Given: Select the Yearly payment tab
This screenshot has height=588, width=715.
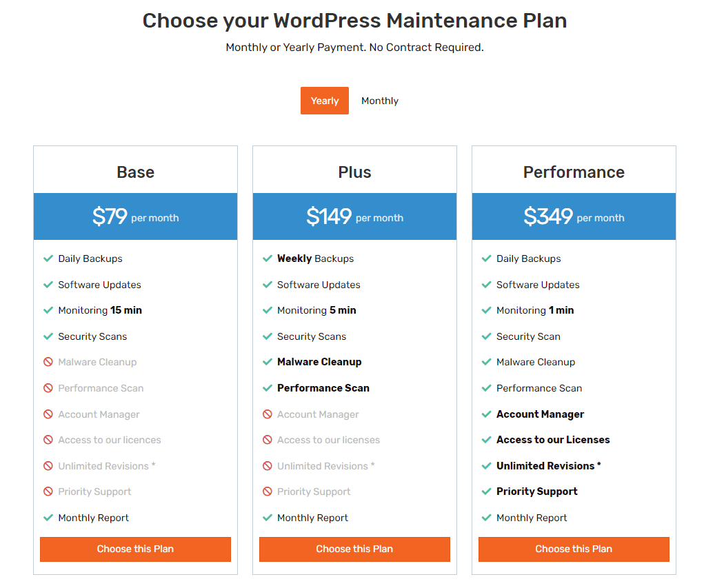Looking at the screenshot, I should 324,101.
